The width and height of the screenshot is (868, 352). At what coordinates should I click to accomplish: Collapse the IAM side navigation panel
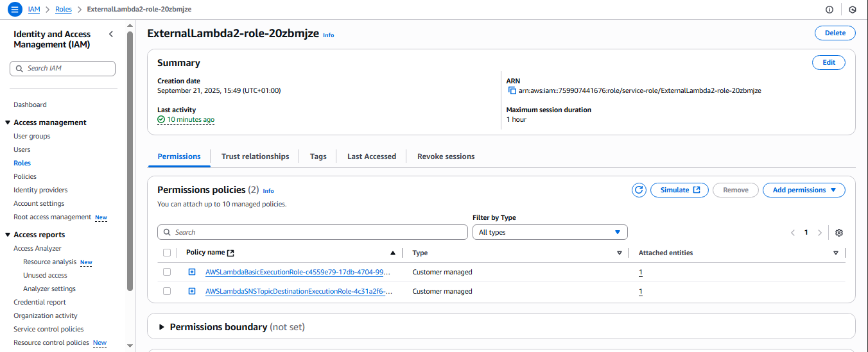click(110, 34)
